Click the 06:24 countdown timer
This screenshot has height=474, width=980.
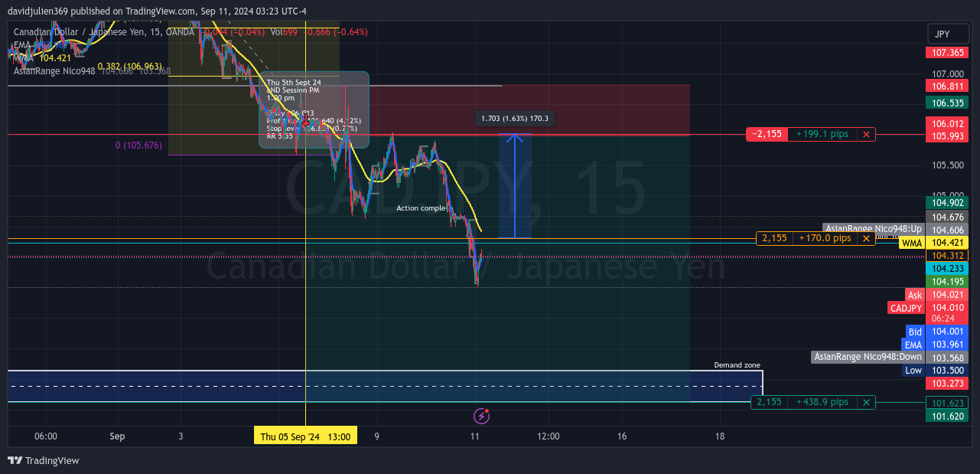[x=943, y=318]
